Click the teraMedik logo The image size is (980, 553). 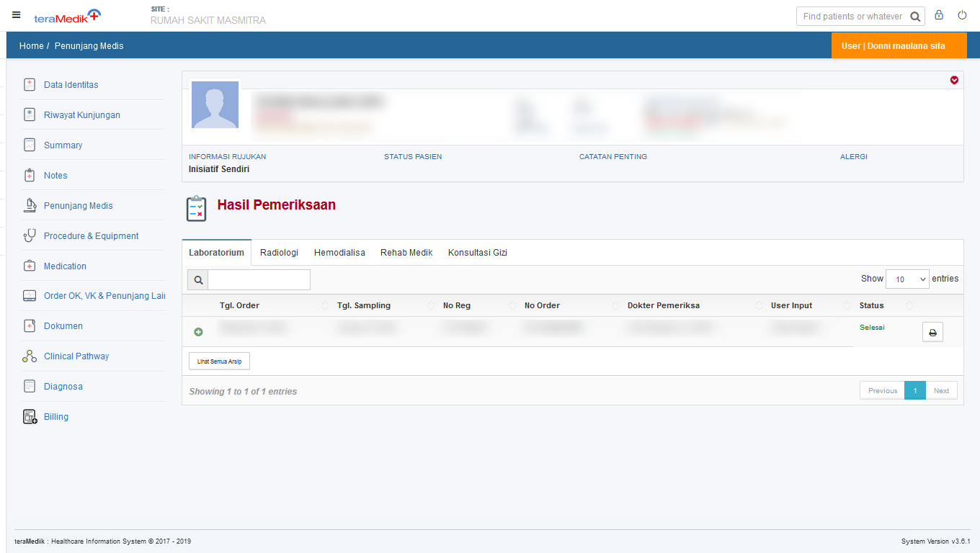click(x=68, y=16)
